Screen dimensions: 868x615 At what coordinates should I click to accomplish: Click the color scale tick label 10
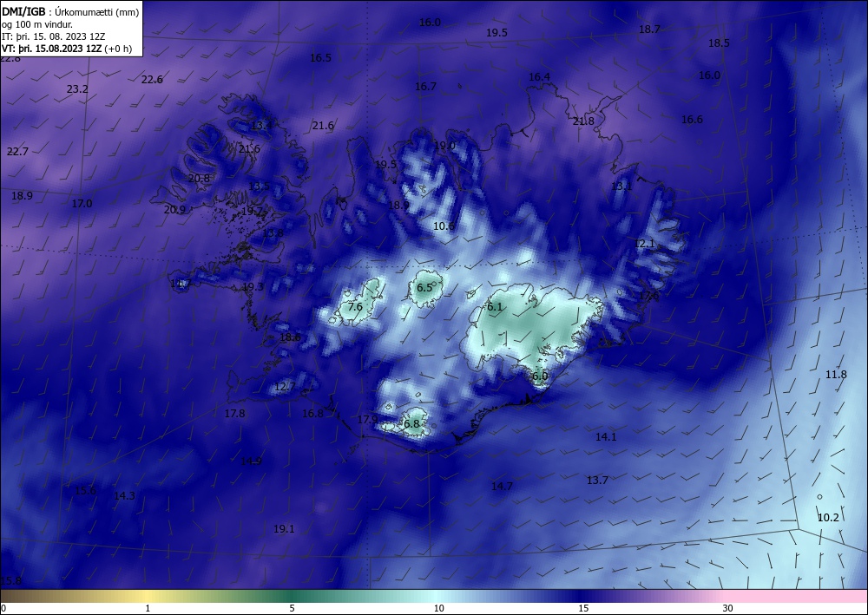pyautogui.click(x=438, y=609)
